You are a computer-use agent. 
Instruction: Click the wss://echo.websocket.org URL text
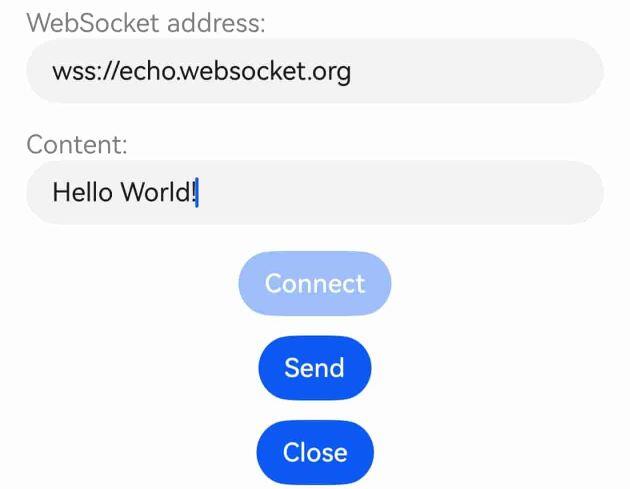(202, 72)
